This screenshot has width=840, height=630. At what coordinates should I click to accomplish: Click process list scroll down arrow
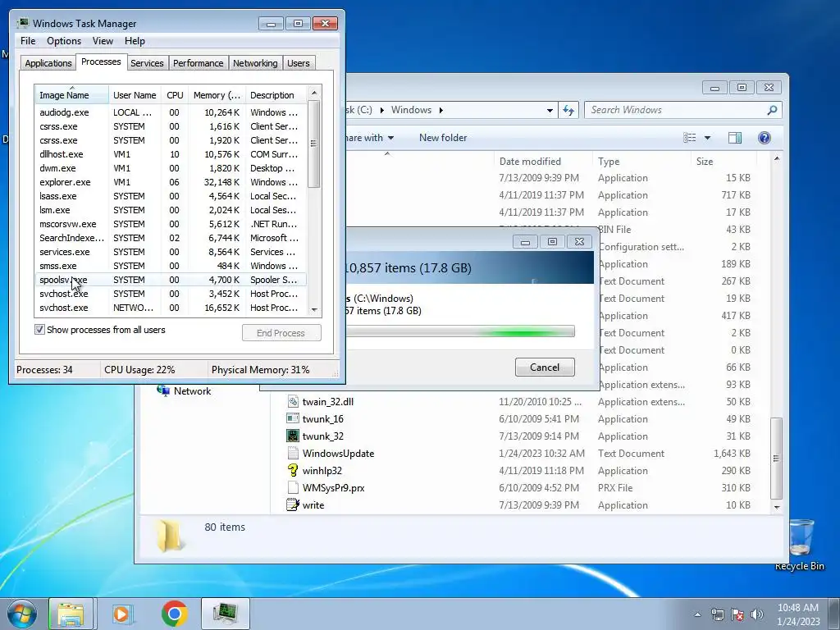pyautogui.click(x=314, y=309)
